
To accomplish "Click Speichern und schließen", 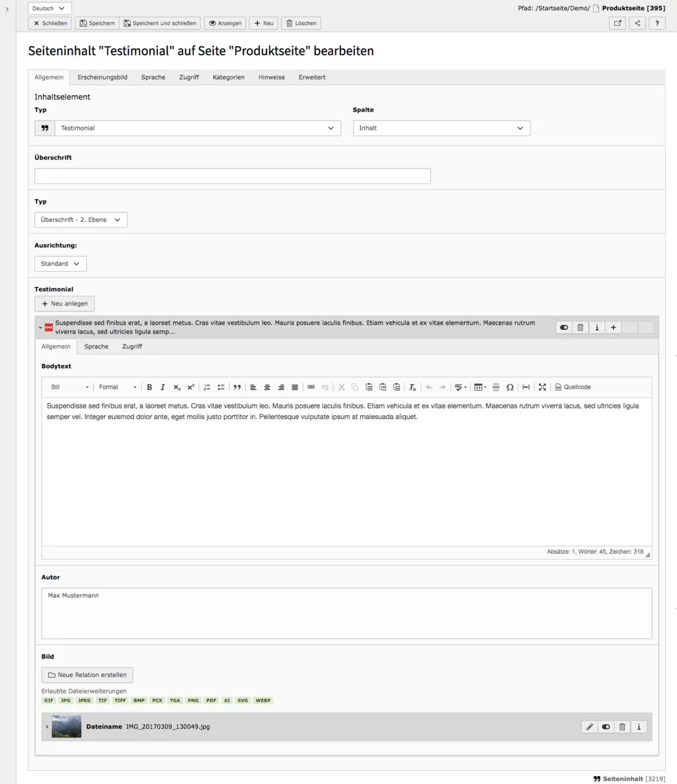I will click(159, 23).
